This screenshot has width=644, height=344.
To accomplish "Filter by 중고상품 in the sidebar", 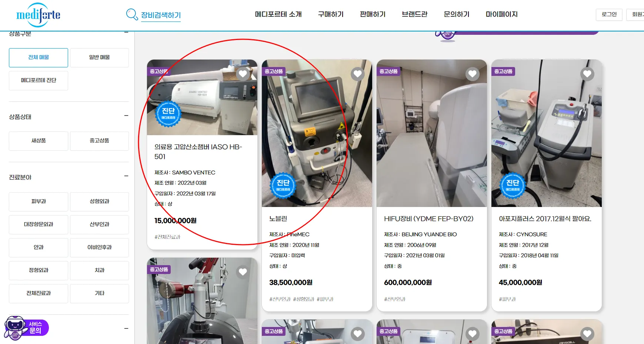I will pos(99,141).
